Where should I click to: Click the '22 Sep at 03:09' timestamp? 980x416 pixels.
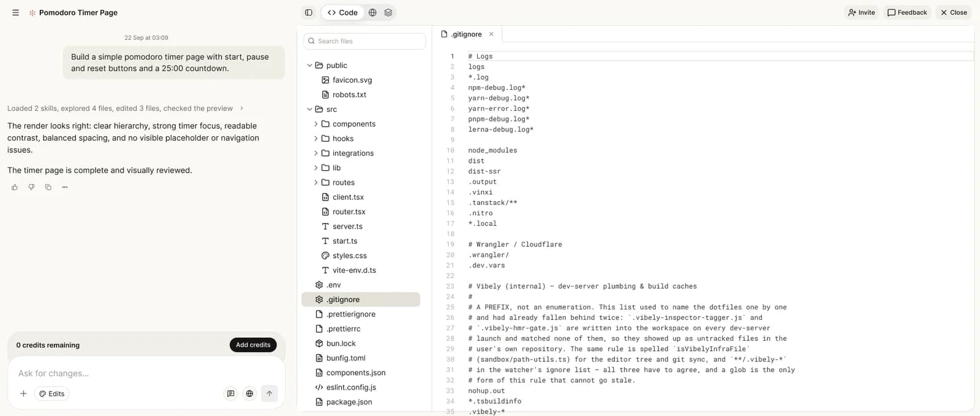coord(146,37)
